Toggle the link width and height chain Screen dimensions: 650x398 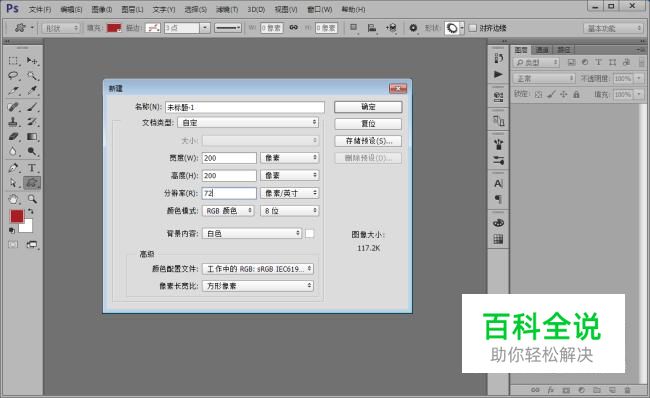pos(293,27)
